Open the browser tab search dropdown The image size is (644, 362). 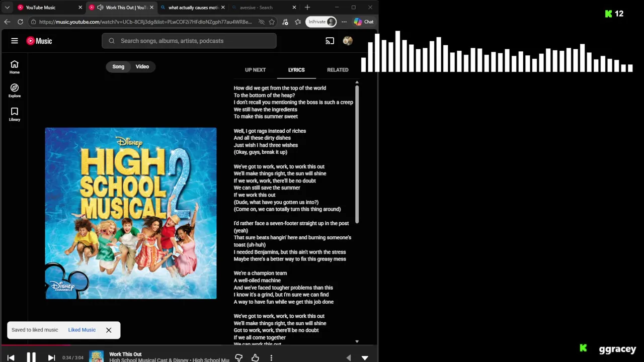point(7,8)
